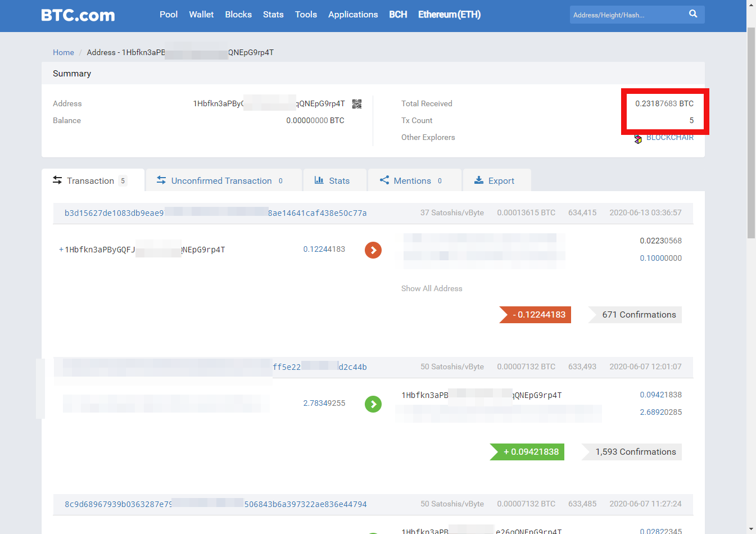Image resolution: width=756 pixels, height=534 pixels.
Task: Click output amount 0.09421838
Action: click(x=660, y=395)
